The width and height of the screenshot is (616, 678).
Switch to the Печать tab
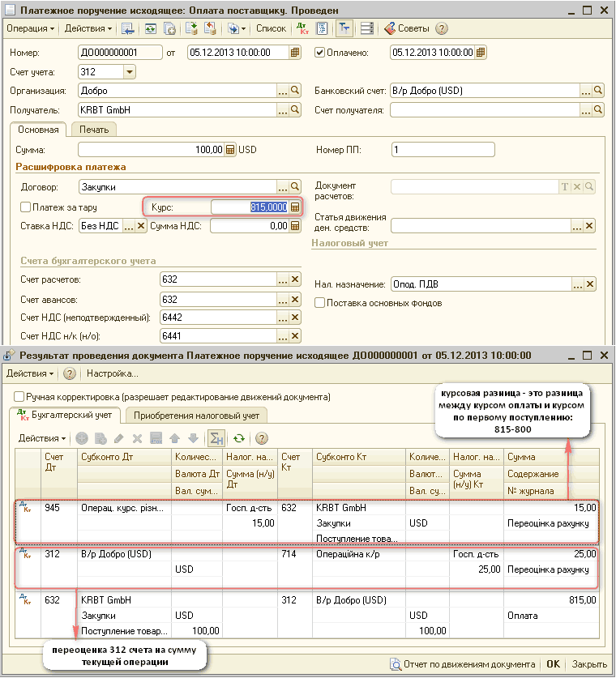[x=94, y=129]
